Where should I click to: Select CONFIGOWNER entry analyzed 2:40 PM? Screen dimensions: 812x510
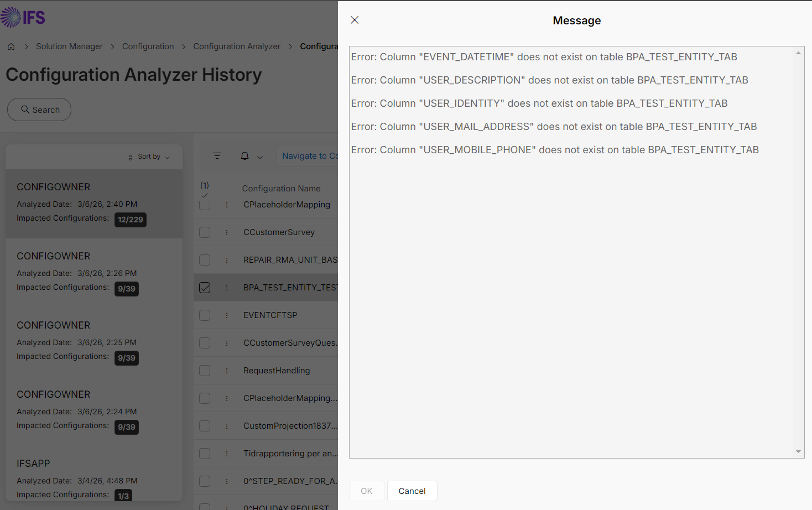(x=94, y=204)
